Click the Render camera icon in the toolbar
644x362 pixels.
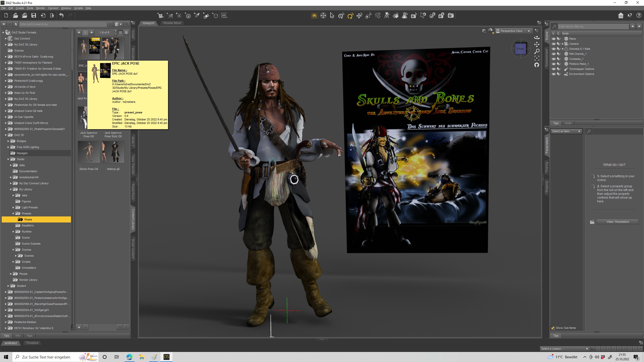(451, 16)
